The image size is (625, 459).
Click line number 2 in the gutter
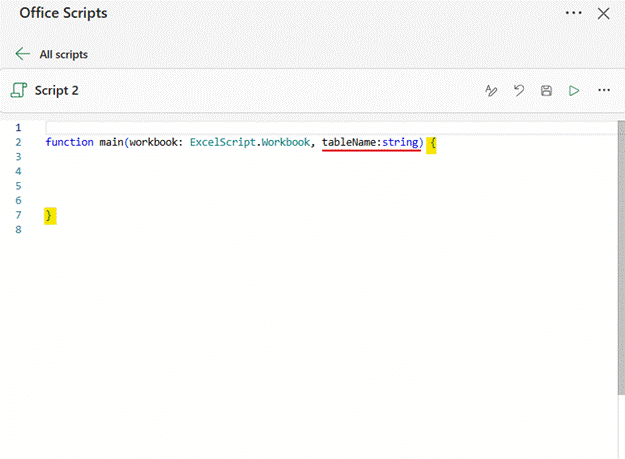pos(18,142)
